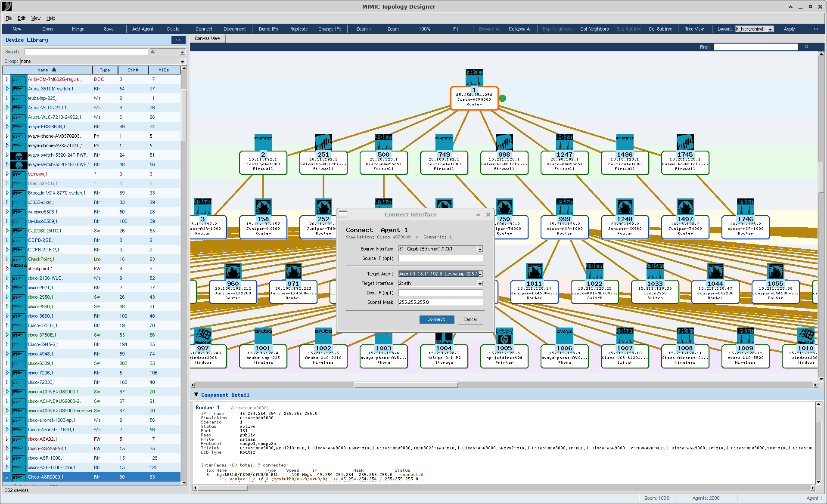Viewport: 827px width, 504px height.
Task: Click Add Agent in toolbar
Action: coord(143,29)
